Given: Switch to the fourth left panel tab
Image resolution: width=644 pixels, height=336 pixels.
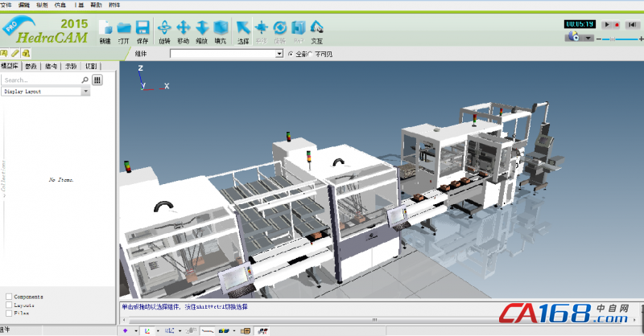Looking at the screenshot, I should 71,66.
